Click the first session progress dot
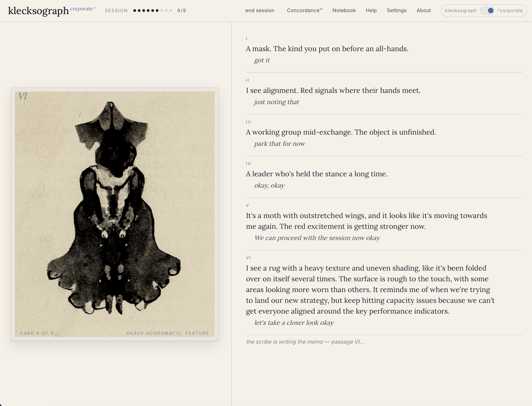Screen dimensions: 532x406 (x=135, y=11)
